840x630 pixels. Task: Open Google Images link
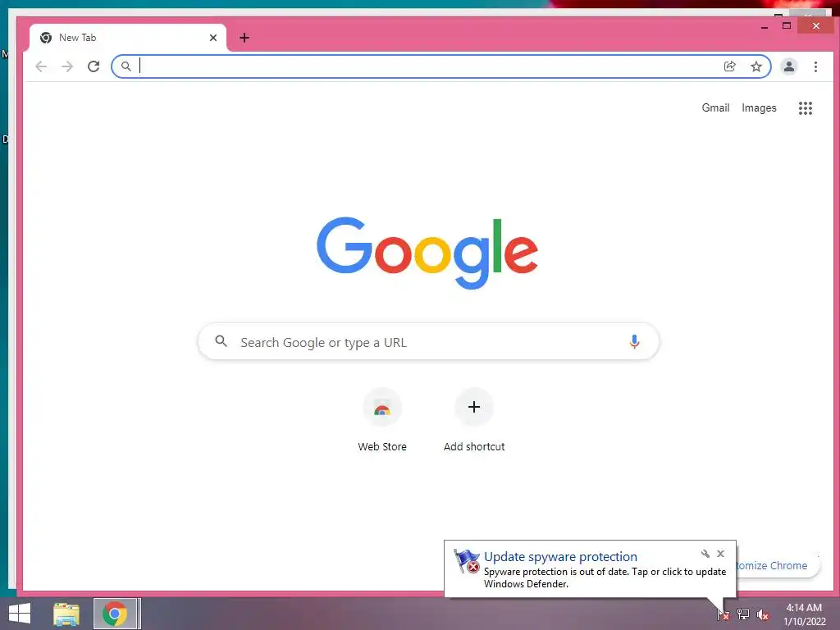click(759, 107)
